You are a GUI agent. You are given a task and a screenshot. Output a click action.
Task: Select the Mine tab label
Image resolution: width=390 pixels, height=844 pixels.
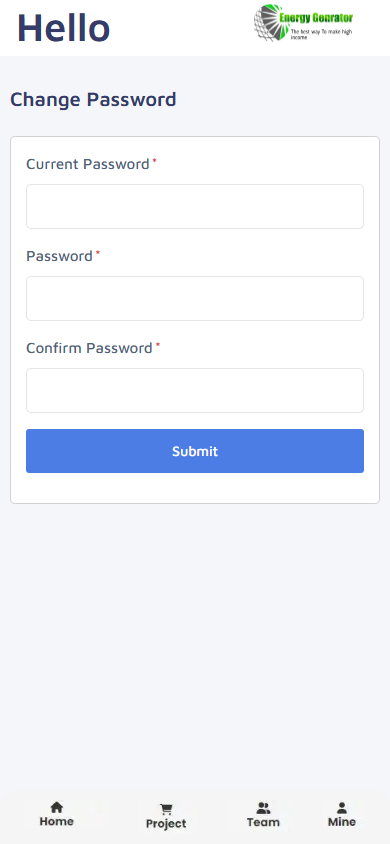(x=342, y=822)
